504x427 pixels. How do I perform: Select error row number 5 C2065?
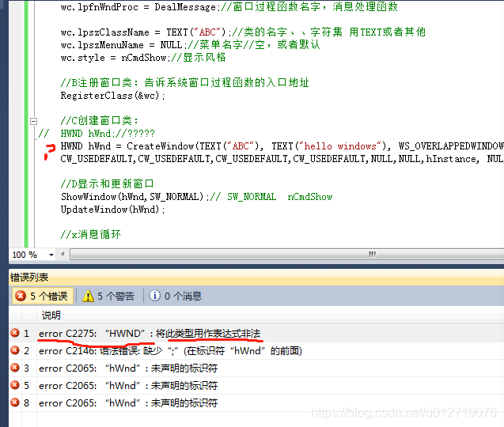tap(256, 386)
